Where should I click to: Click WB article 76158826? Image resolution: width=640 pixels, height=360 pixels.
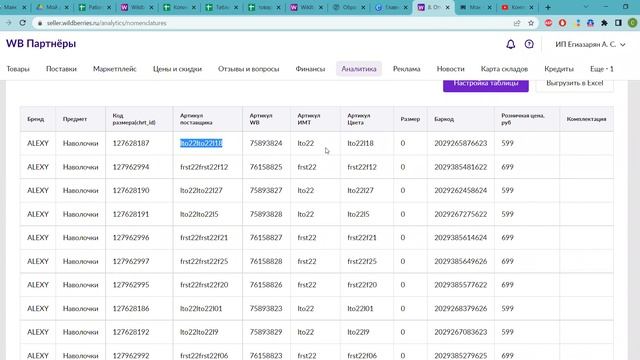pyautogui.click(x=266, y=285)
